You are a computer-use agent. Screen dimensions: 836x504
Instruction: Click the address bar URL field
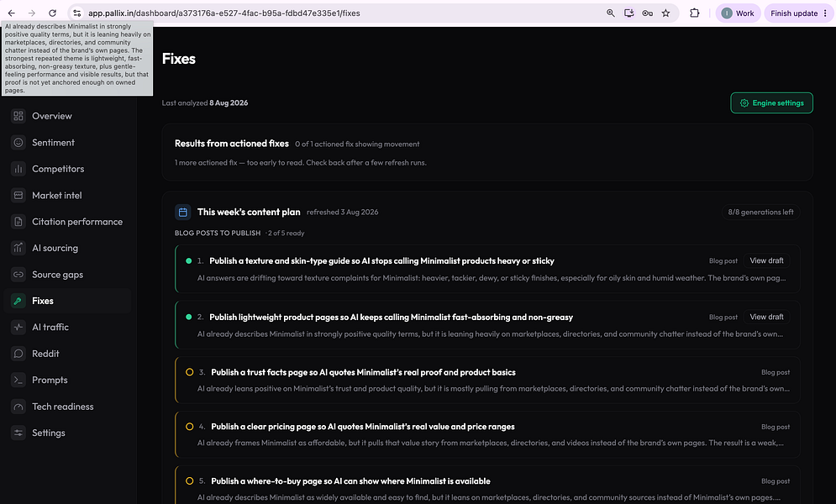click(341, 13)
